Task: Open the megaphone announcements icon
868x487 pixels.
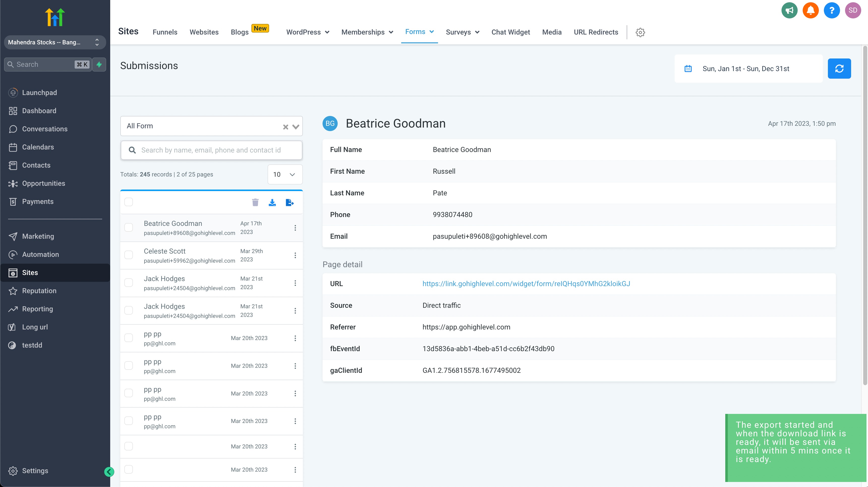Action: tap(789, 10)
